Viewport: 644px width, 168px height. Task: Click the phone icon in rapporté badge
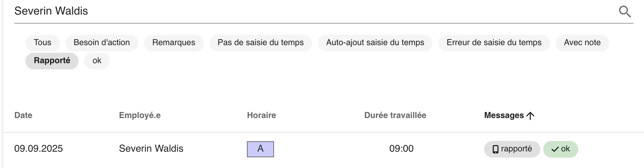click(x=496, y=149)
